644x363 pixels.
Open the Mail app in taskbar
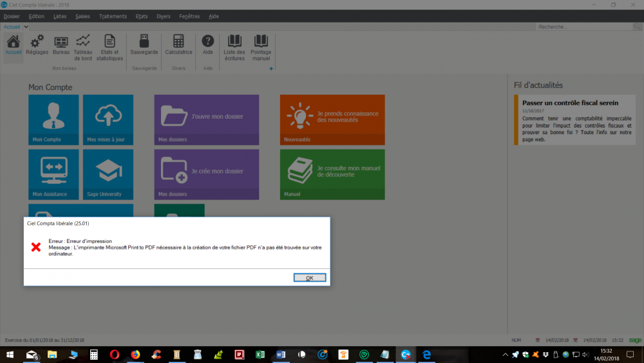(x=32, y=355)
